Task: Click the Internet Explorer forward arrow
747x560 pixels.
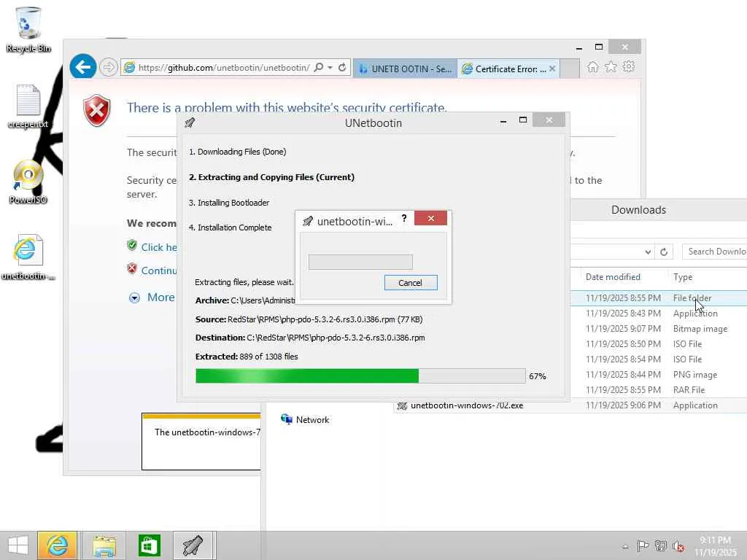Action: pos(109,68)
